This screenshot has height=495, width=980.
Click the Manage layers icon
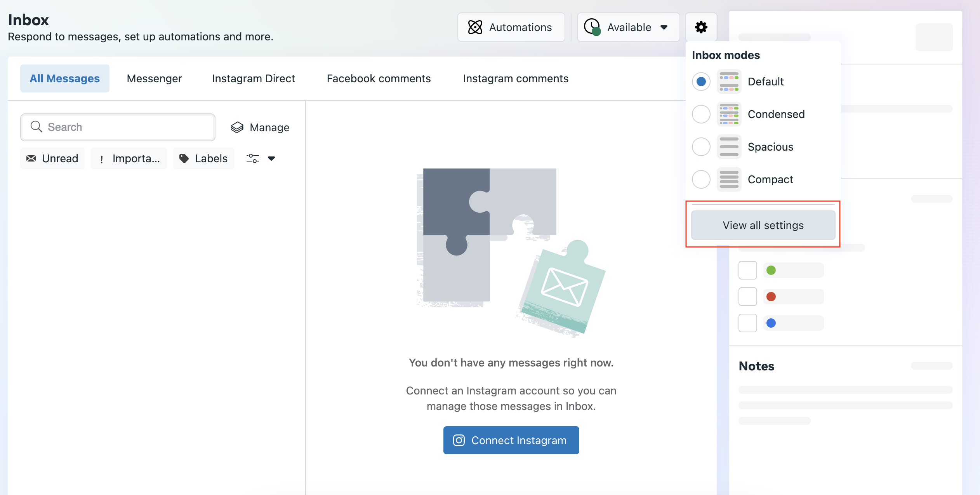tap(237, 127)
